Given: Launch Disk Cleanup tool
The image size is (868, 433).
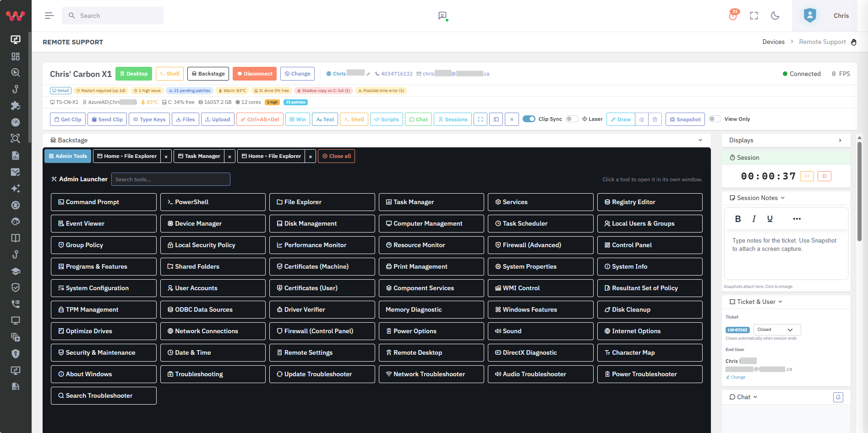Looking at the screenshot, I should [650, 310].
